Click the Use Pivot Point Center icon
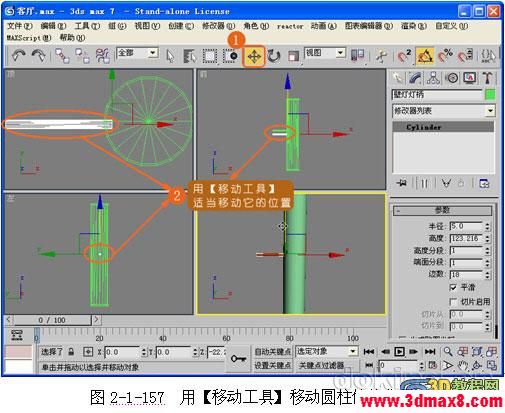Image resolution: width=505 pixels, height=413 pixels. [x=357, y=55]
